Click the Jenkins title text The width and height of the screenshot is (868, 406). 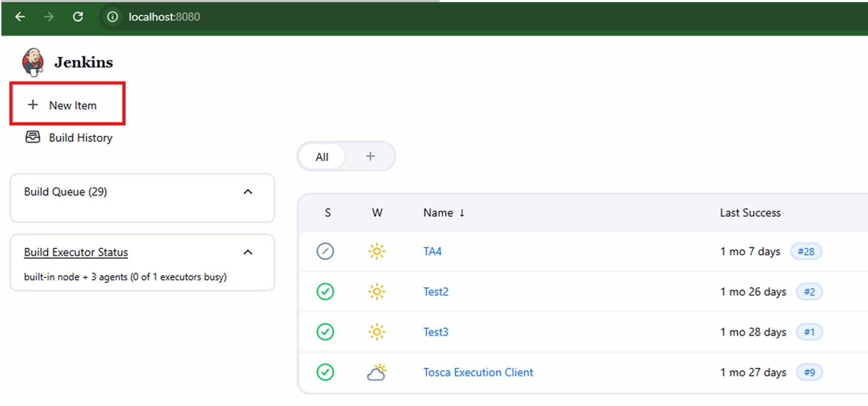(84, 62)
